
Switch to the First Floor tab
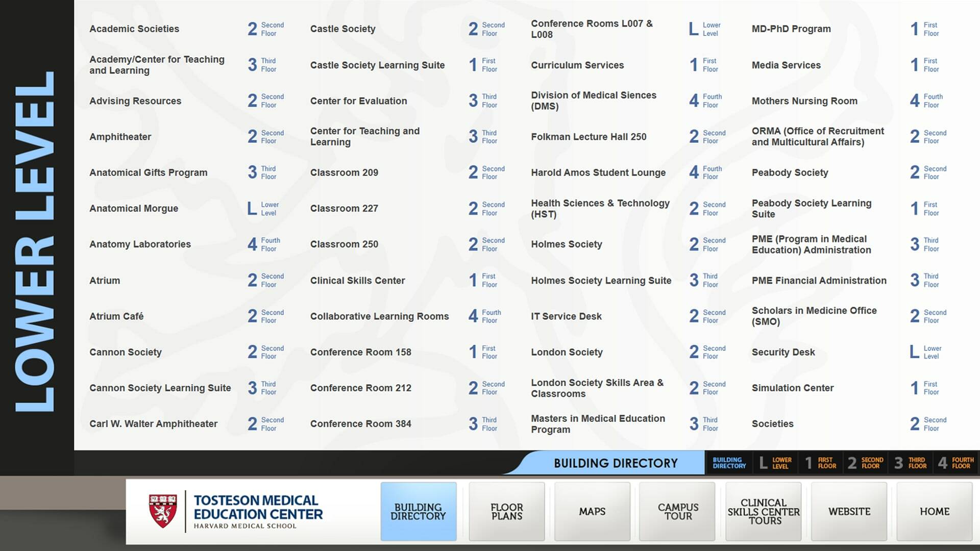click(820, 463)
